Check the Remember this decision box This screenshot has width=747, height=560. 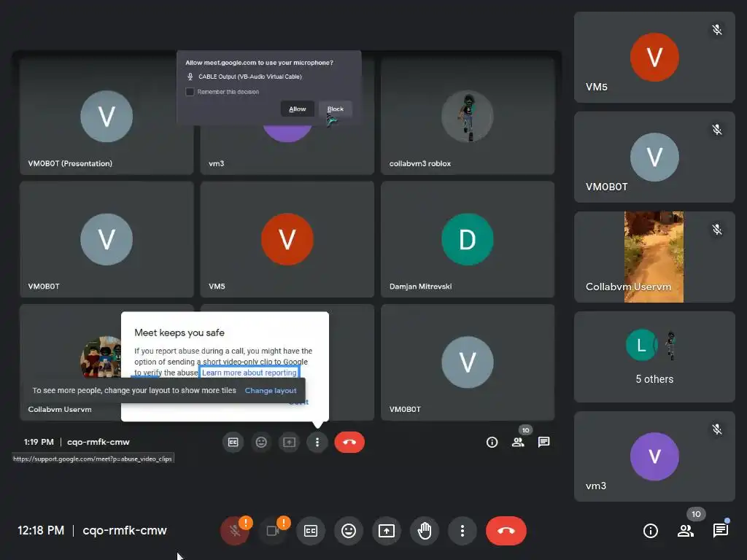tap(190, 92)
